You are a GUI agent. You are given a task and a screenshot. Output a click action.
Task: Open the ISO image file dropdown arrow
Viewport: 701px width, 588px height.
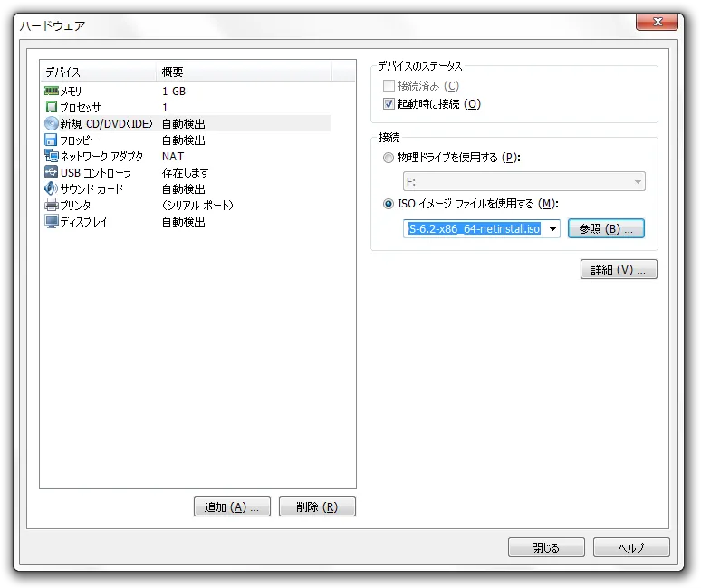[553, 229]
